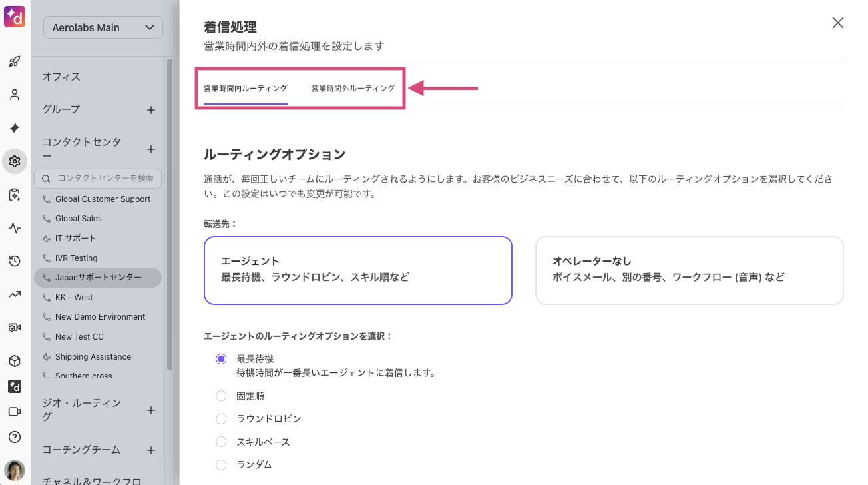Open the Aerolabs Main workspace dropdown
868x485 pixels.
[103, 27]
